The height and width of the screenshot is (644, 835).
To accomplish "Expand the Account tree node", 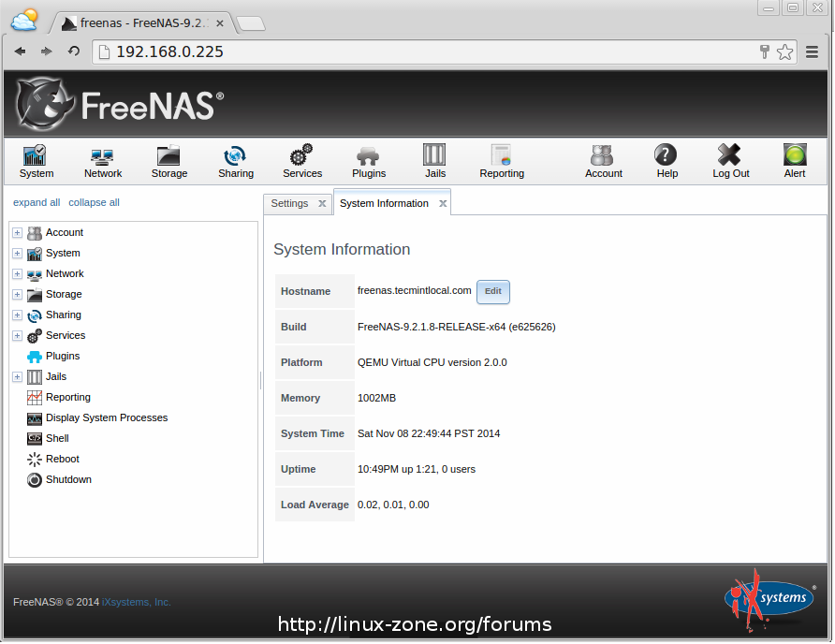I will coord(17,233).
